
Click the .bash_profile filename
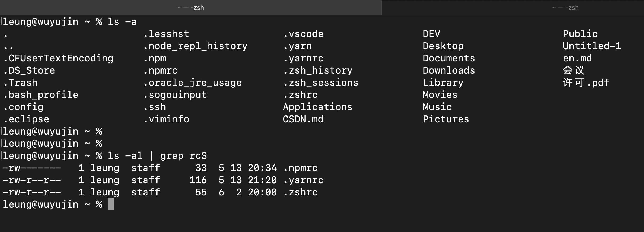(41, 95)
